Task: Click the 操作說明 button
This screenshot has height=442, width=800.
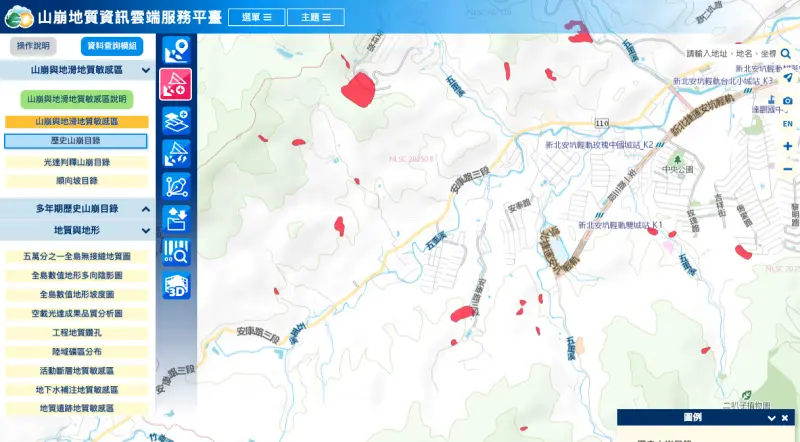Action: 36,46
